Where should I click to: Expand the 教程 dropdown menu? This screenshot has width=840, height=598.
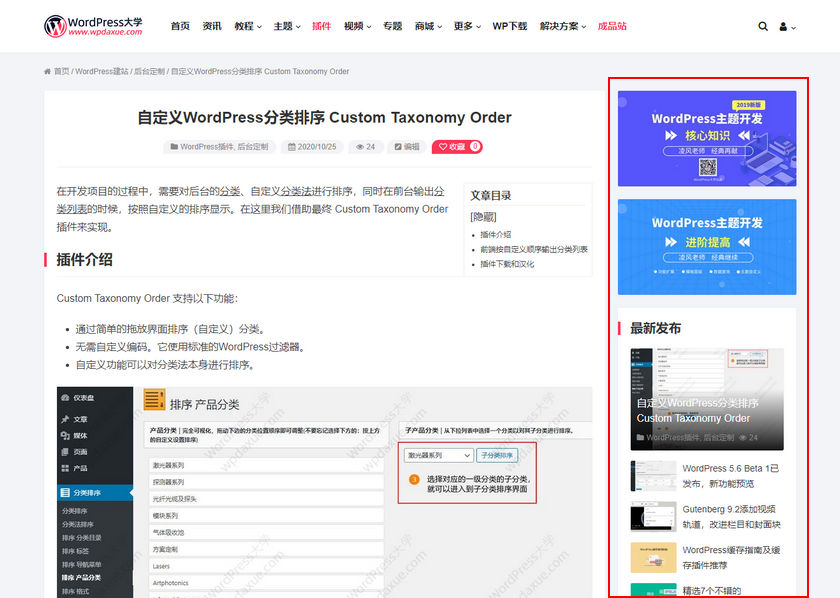pos(247,26)
